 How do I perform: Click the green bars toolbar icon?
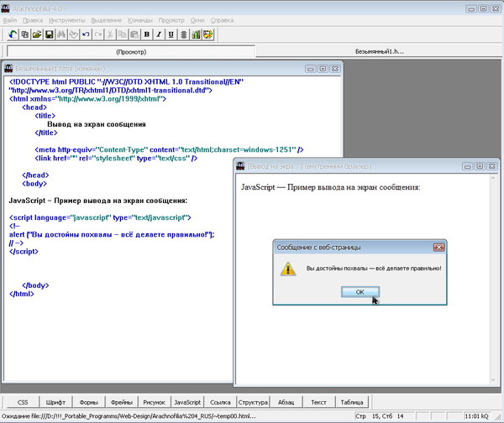click(196, 34)
